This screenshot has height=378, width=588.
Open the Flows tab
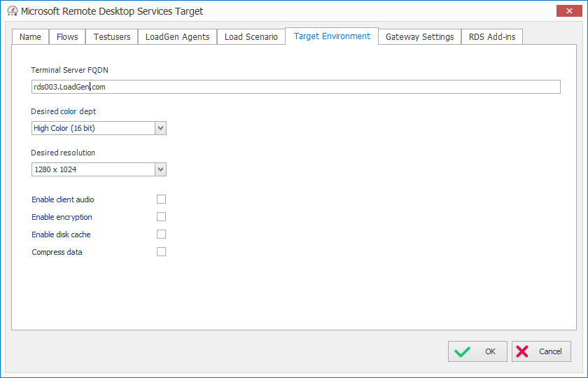point(67,36)
